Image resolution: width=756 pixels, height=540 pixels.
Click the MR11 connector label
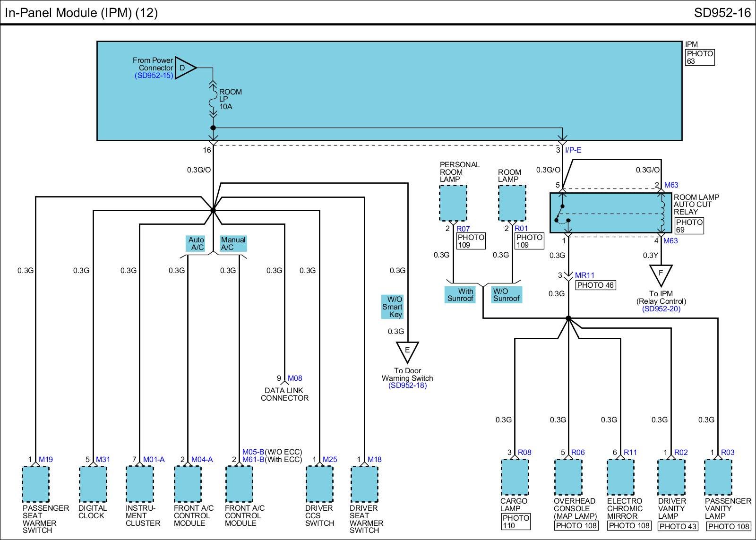pyautogui.click(x=584, y=275)
